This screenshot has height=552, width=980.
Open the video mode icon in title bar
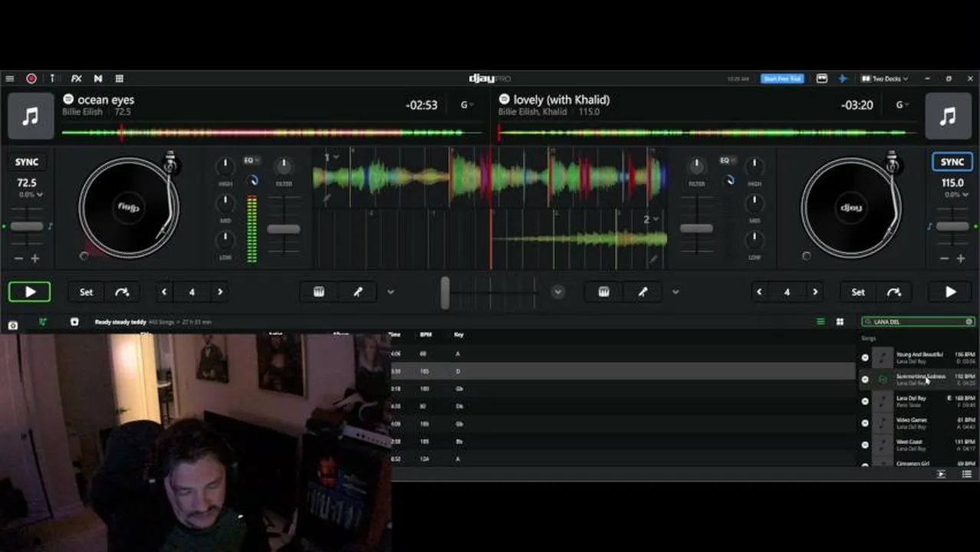click(x=821, y=78)
